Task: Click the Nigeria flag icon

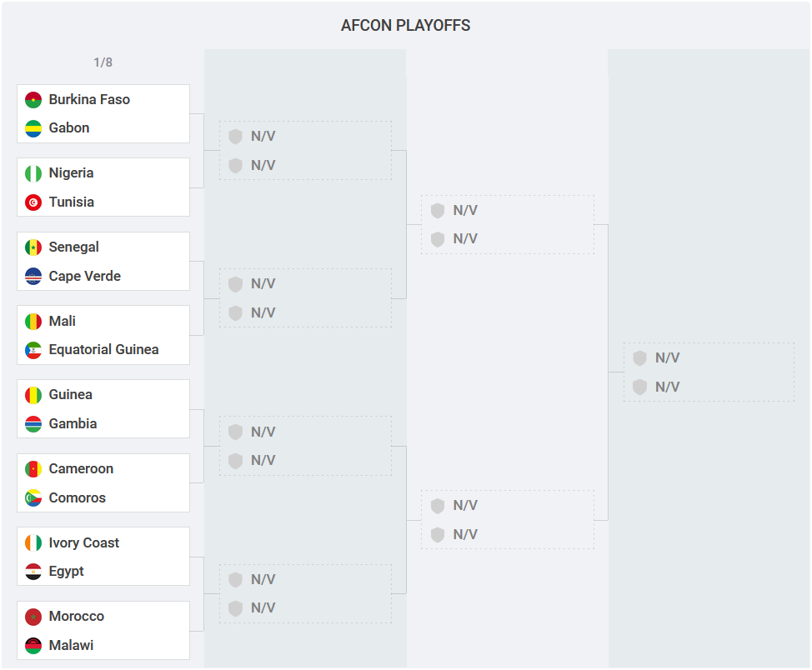Action: (x=33, y=173)
